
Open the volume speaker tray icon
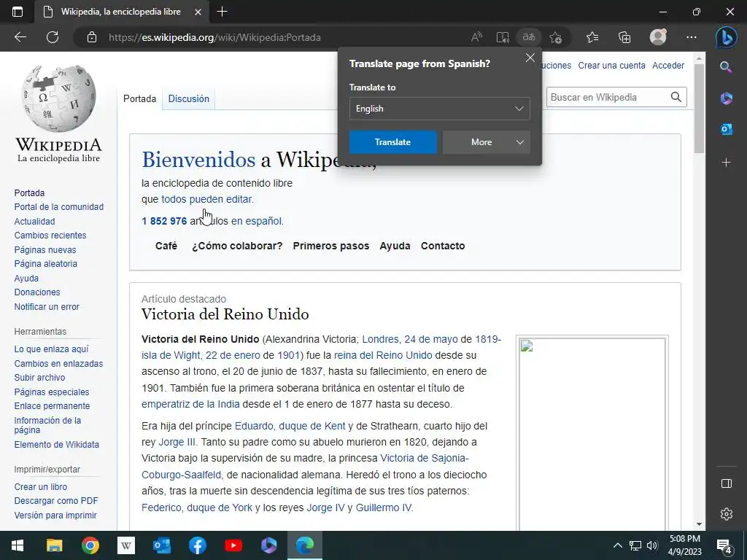click(652, 545)
